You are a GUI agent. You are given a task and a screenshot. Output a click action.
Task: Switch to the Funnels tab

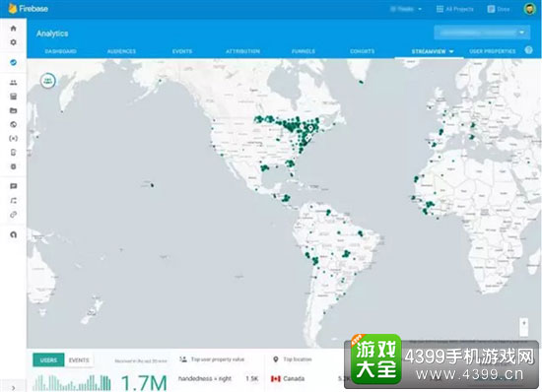304,51
